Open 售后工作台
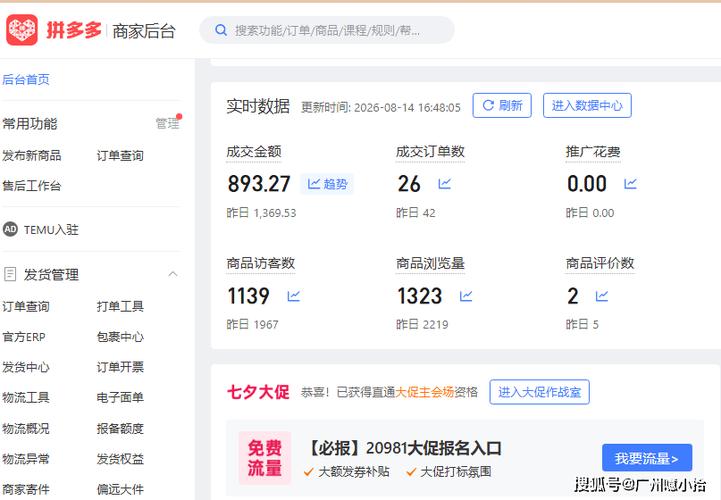 pos(32,186)
